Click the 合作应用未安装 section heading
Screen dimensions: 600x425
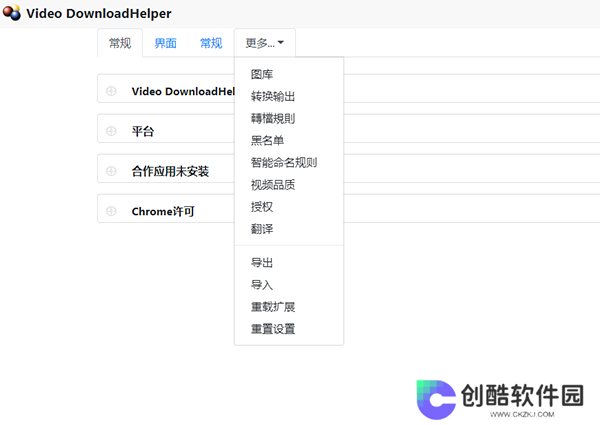coord(170,171)
